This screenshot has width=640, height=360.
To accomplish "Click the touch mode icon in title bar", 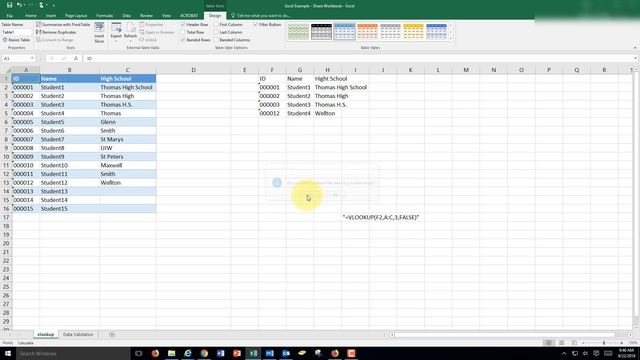I will pyautogui.click(x=41, y=5).
